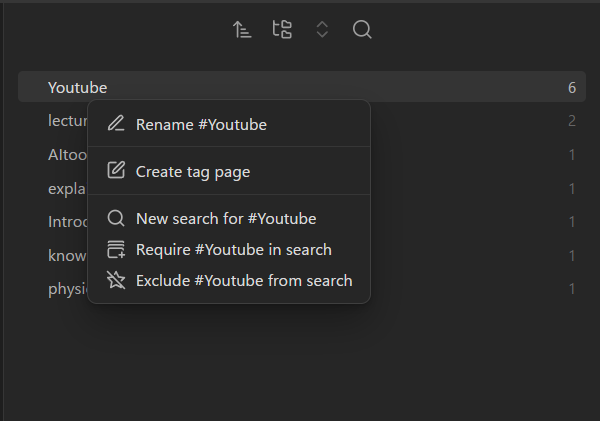Select the Youtube tag row

(302, 87)
